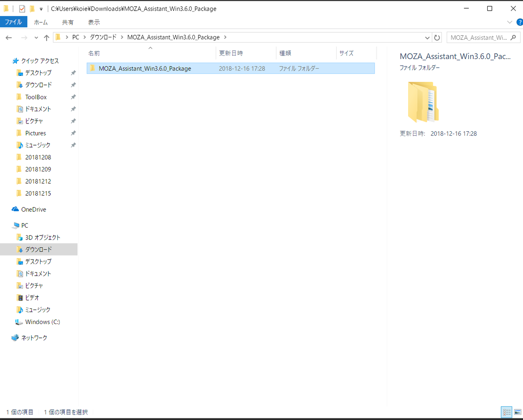Click the Forward navigation arrow

pyautogui.click(x=24, y=37)
